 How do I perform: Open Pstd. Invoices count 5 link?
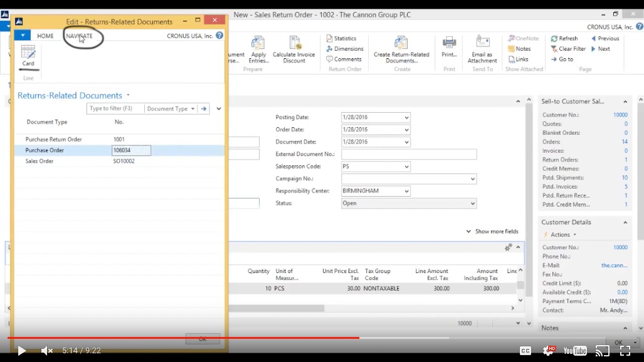coord(626,187)
